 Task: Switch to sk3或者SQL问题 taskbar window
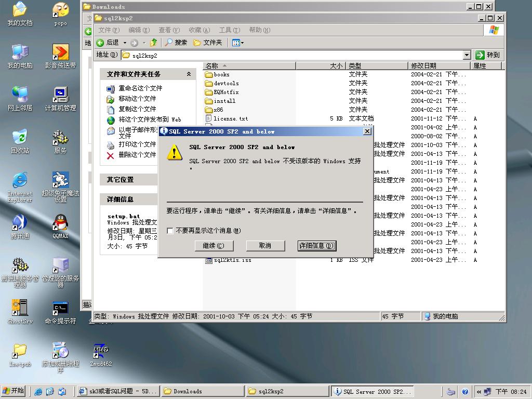tap(118, 391)
